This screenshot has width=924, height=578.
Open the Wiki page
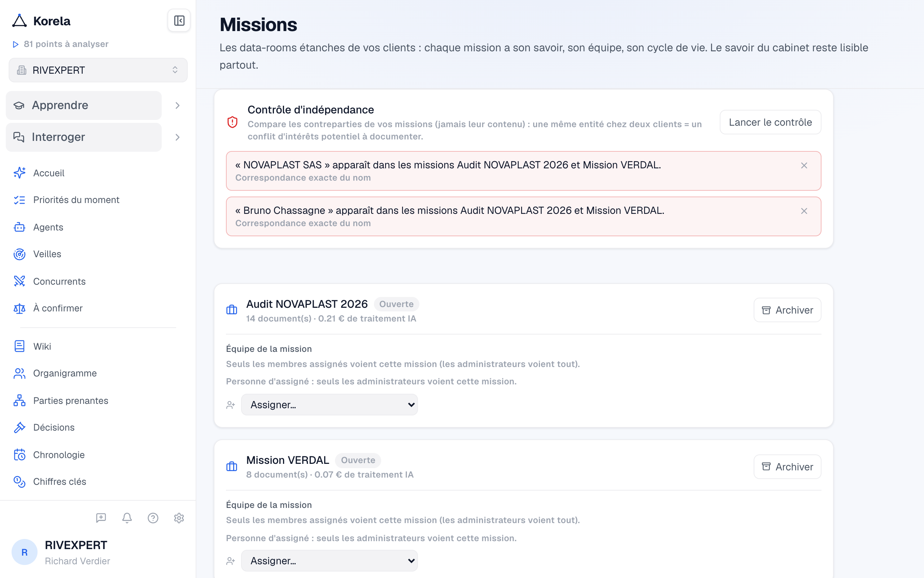[x=42, y=346]
